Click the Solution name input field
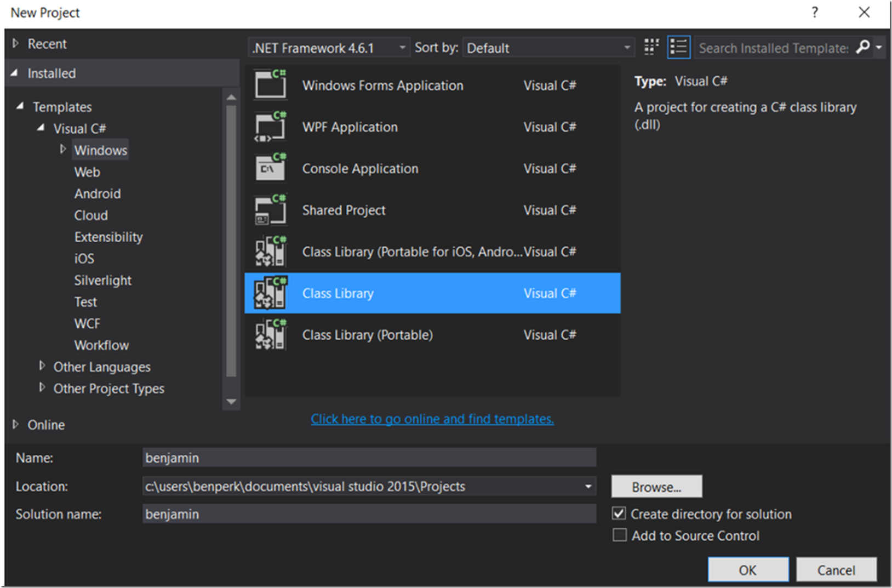This screenshot has width=892, height=588. click(x=369, y=514)
